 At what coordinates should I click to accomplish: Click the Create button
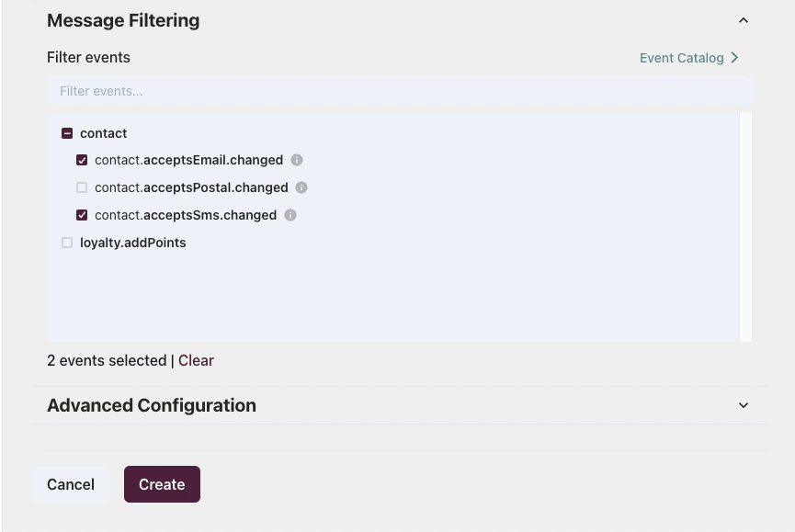[162, 484]
